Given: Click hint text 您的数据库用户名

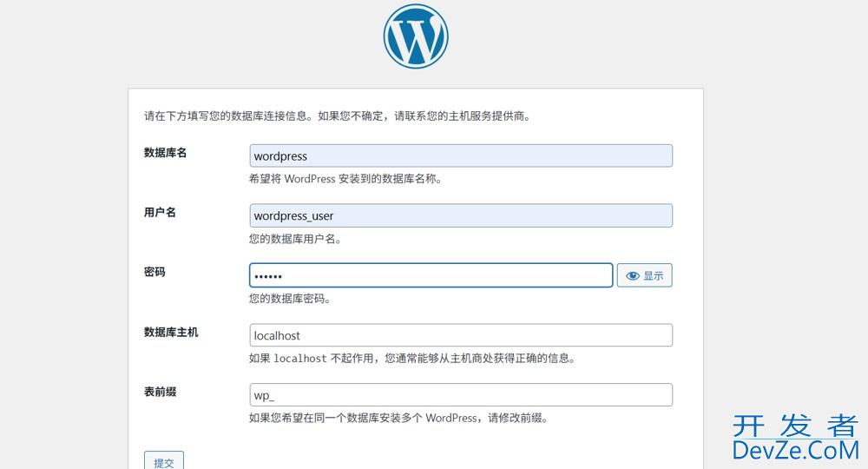Looking at the screenshot, I should click(294, 239).
